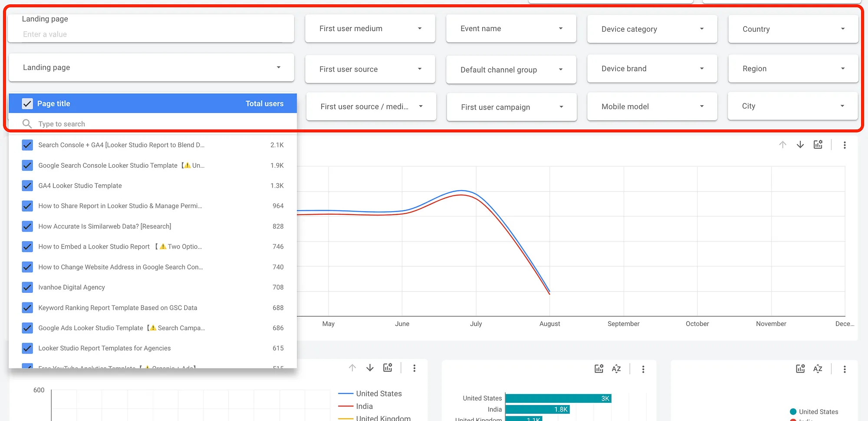The width and height of the screenshot is (868, 421).
Task: Click the Keyword Ranking Report Template entry text
Action: (x=118, y=308)
